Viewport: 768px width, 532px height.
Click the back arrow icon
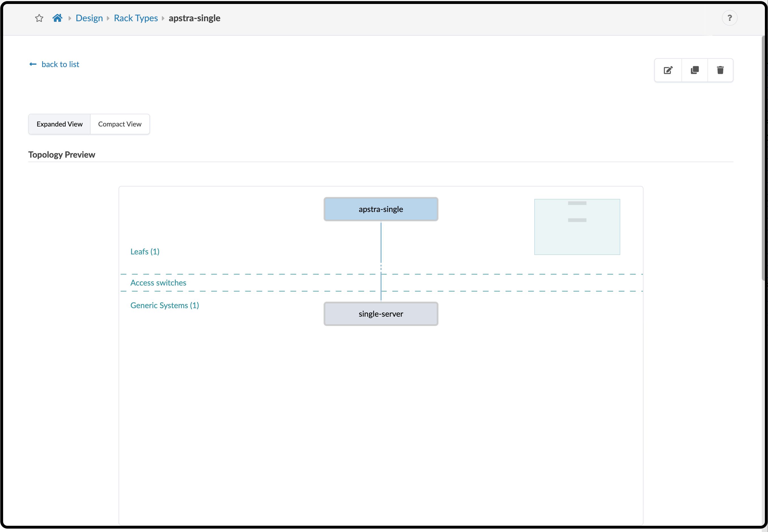33,64
